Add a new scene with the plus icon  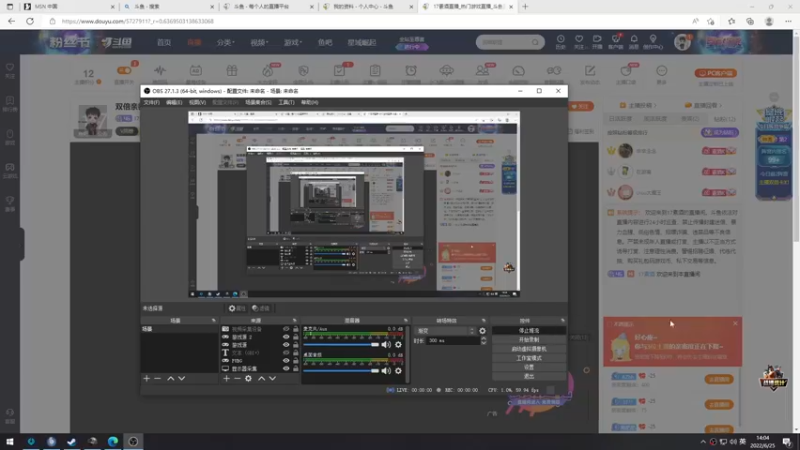(146, 379)
